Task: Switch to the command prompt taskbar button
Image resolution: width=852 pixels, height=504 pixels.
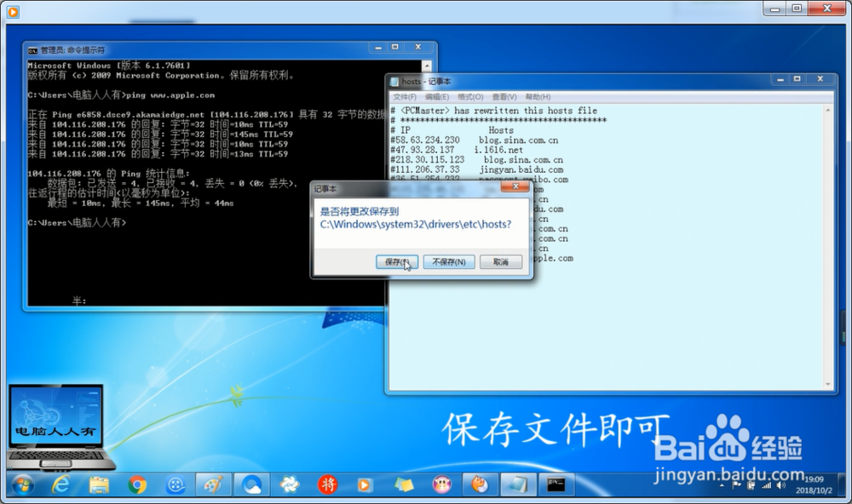Action: tap(556, 484)
